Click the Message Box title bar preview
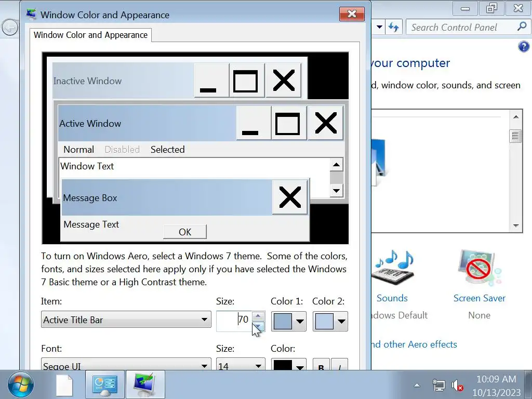 tap(167, 197)
